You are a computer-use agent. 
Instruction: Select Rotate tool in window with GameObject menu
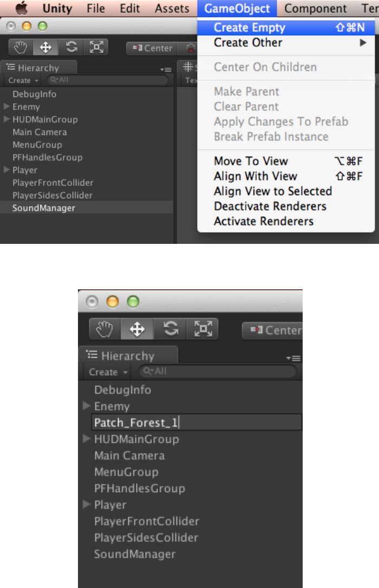click(71, 47)
